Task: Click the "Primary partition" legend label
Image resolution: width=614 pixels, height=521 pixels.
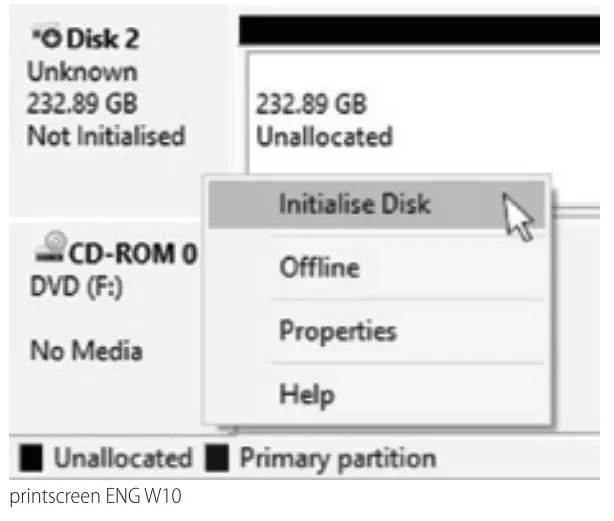Action: point(333,460)
